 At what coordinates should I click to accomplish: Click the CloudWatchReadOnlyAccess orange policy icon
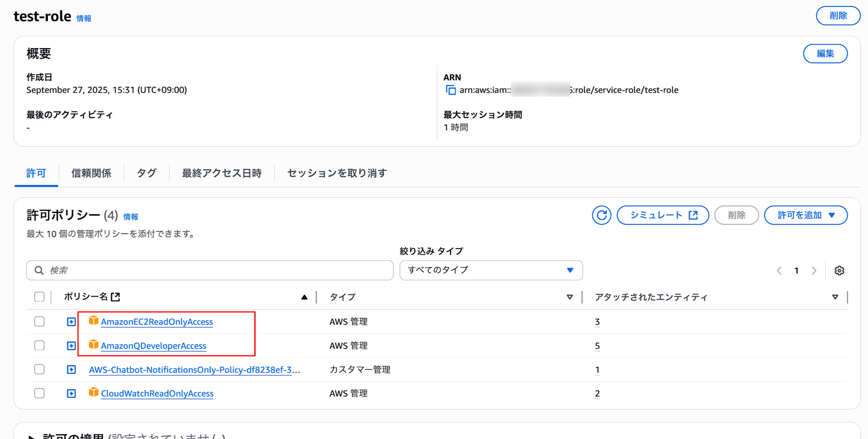click(x=94, y=392)
